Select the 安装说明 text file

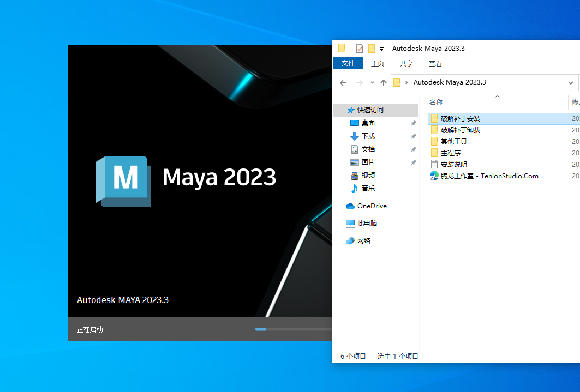[x=453, y=164]
